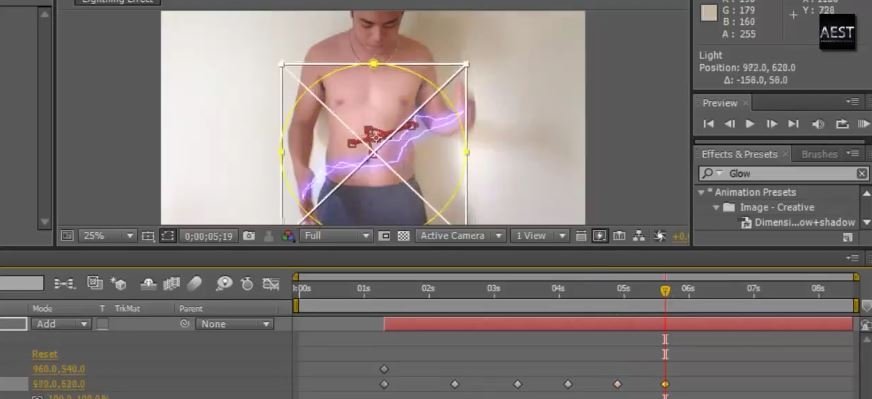Open the Preview panel options menu
Screen dimensions: 872x399
(x=853, y=102)
